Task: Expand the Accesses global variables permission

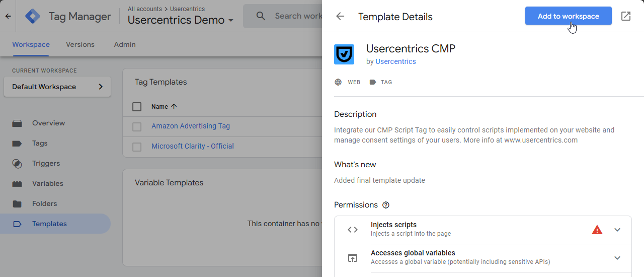Action: pos(617,258)
